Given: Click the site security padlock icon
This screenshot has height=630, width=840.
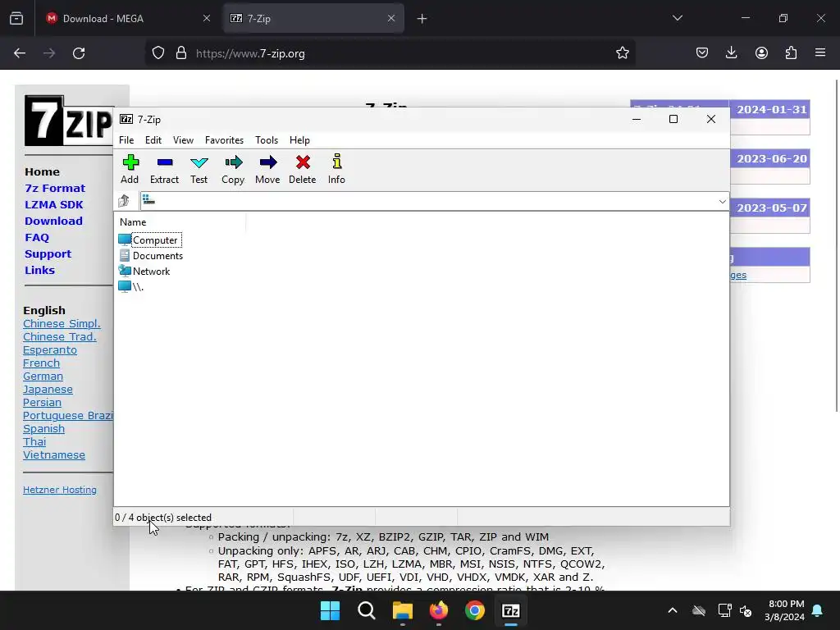Looking at the screenshot, I should pos(181,53).
